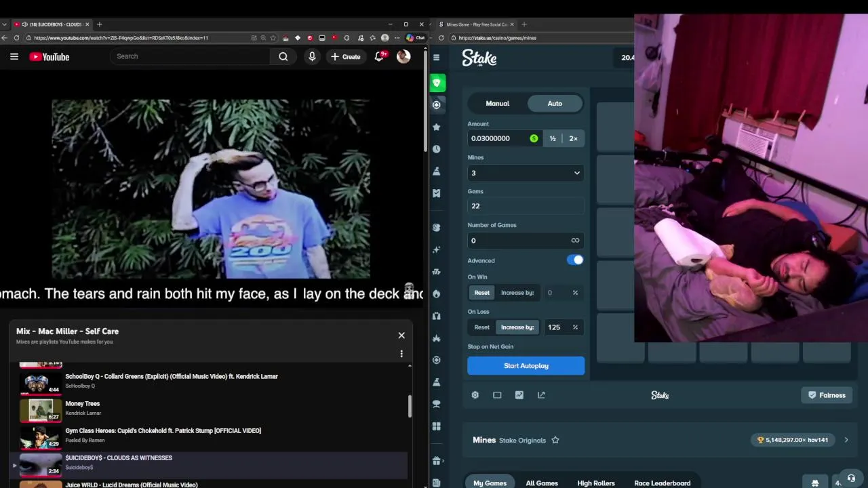This screenshot has width=868, height=488.
Task: Open the Copilot Chat button in browser
Action: (415, 38)
